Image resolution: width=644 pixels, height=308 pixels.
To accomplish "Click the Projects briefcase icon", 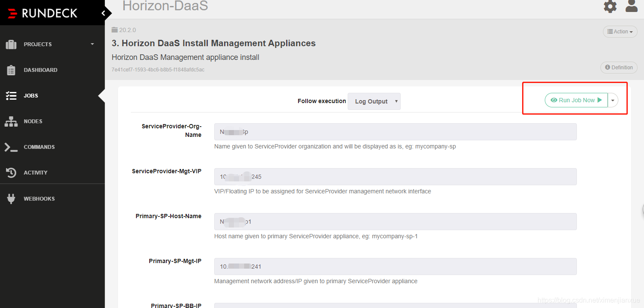I will pyautogui.click(x=11, y=44).
